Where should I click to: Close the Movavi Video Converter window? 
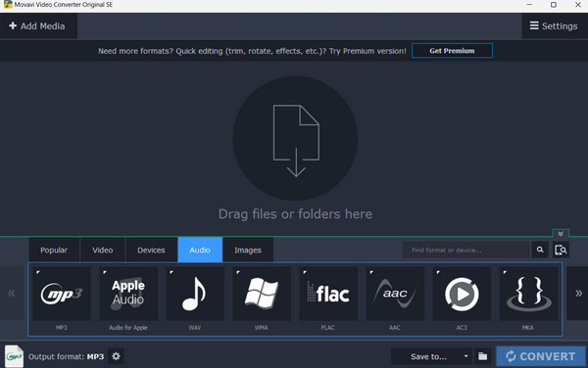(x=578, y=5)
